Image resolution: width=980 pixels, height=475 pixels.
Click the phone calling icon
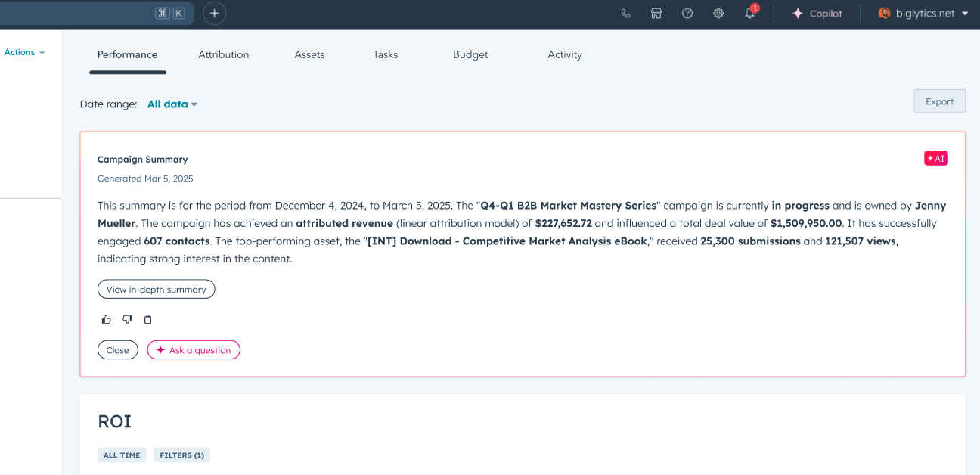(x=625, y=14)
